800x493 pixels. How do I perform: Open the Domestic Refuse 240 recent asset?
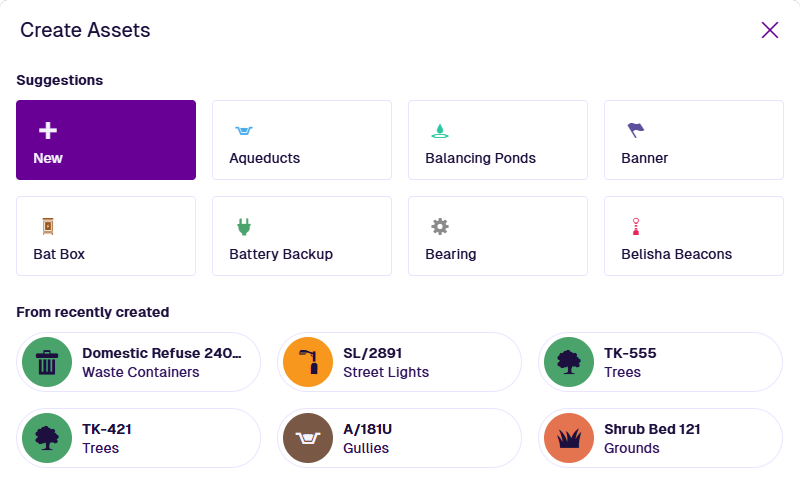[160, 362]
